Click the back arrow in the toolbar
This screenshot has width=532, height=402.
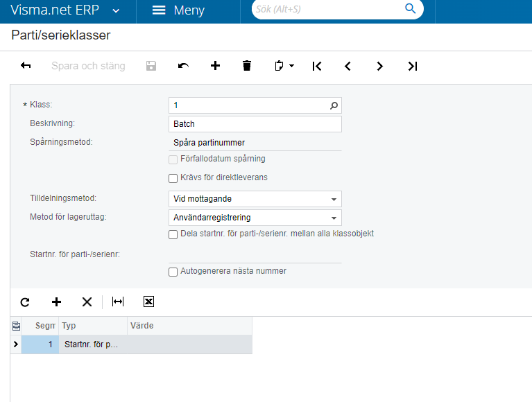[26, 65]
